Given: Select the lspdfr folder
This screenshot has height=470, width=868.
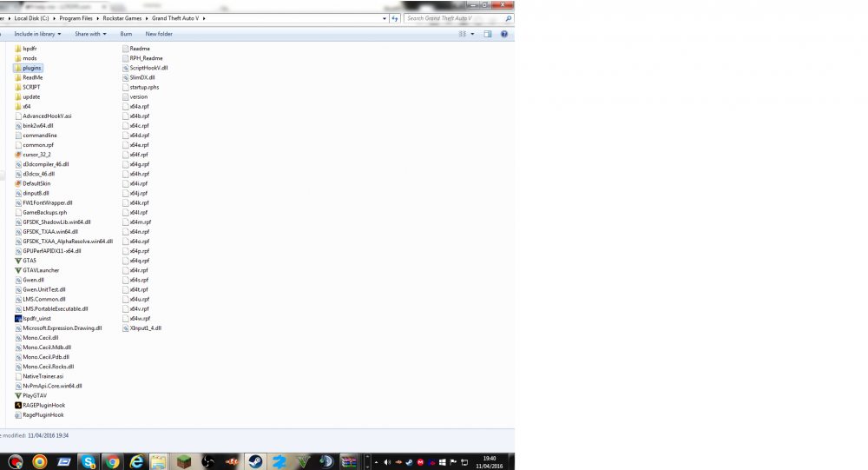Looking at the screenshot, I should coord(25,49).
